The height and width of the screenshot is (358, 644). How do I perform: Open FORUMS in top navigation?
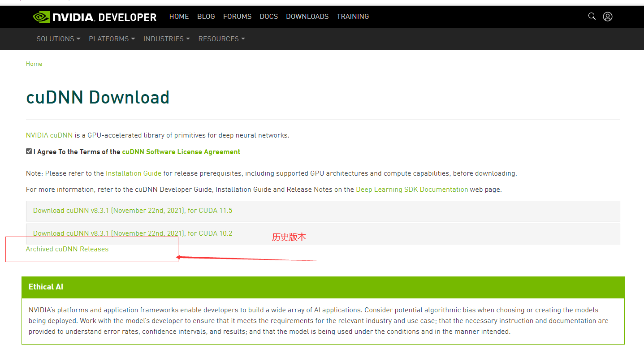click(x=237, y=17)
